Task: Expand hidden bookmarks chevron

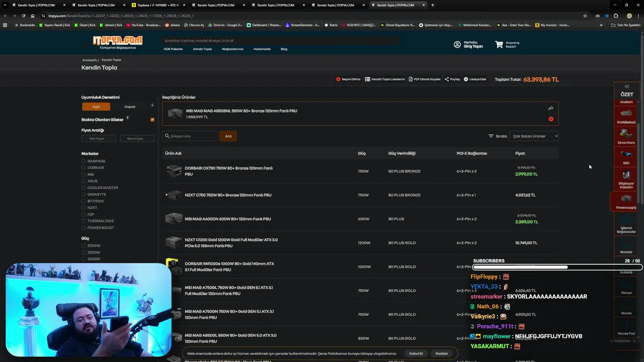Action: tap(601, 25)
